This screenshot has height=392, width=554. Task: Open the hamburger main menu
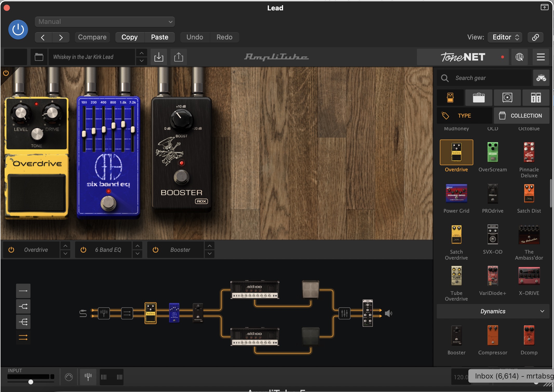coord(541,57)
